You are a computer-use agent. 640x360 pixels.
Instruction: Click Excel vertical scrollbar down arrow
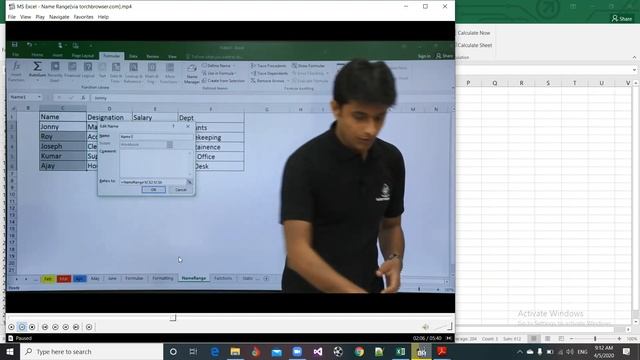[x=636, y=322]
